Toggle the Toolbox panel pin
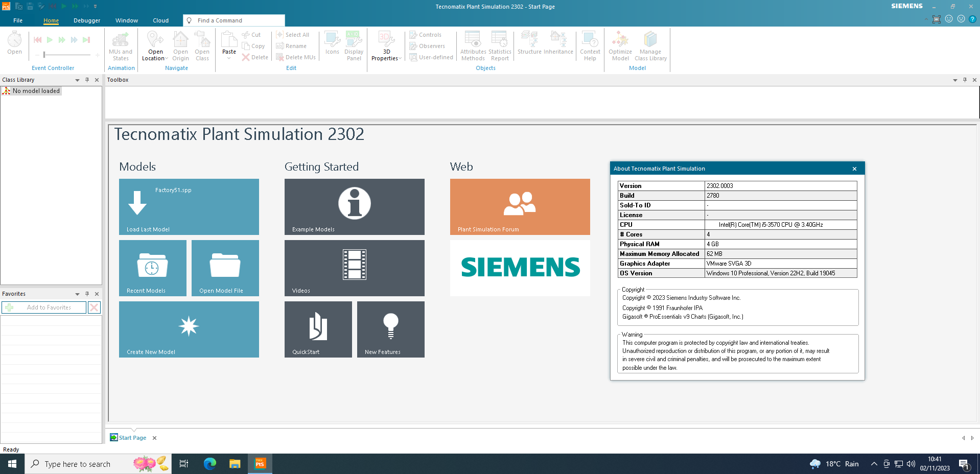 (965, 80)
